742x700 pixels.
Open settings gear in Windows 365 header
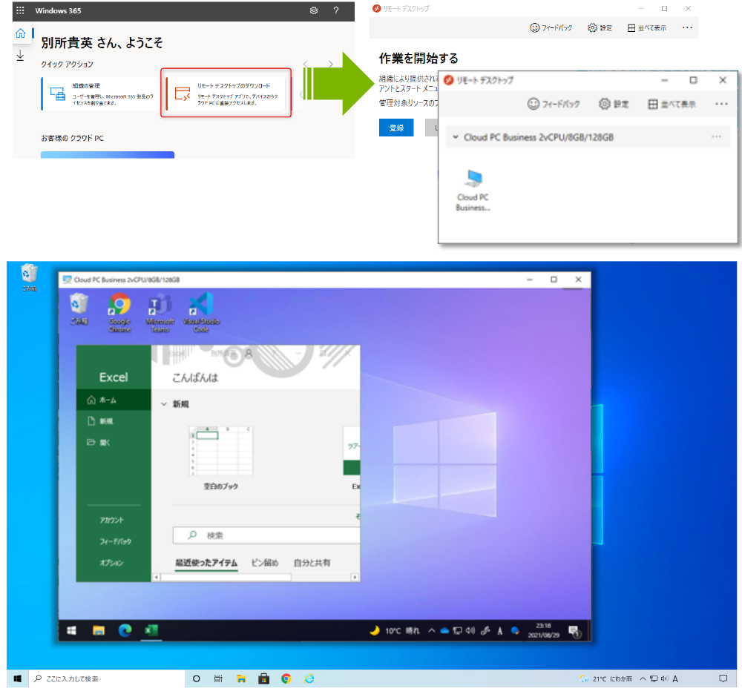(314, 10)
